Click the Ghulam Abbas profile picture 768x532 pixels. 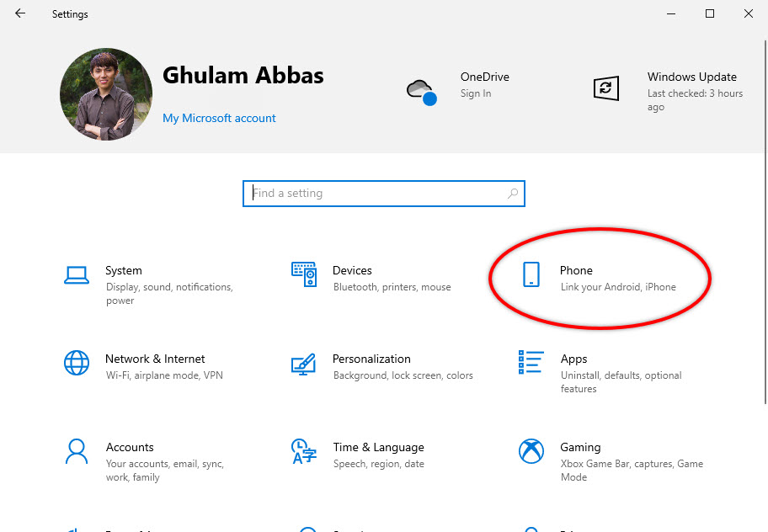pos(106,94)
